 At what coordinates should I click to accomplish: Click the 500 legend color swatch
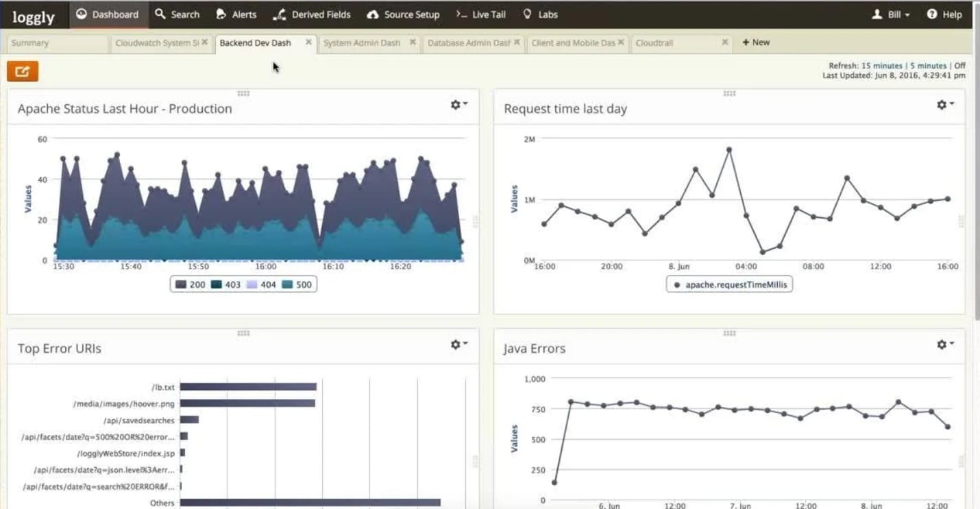coord(287,284)
